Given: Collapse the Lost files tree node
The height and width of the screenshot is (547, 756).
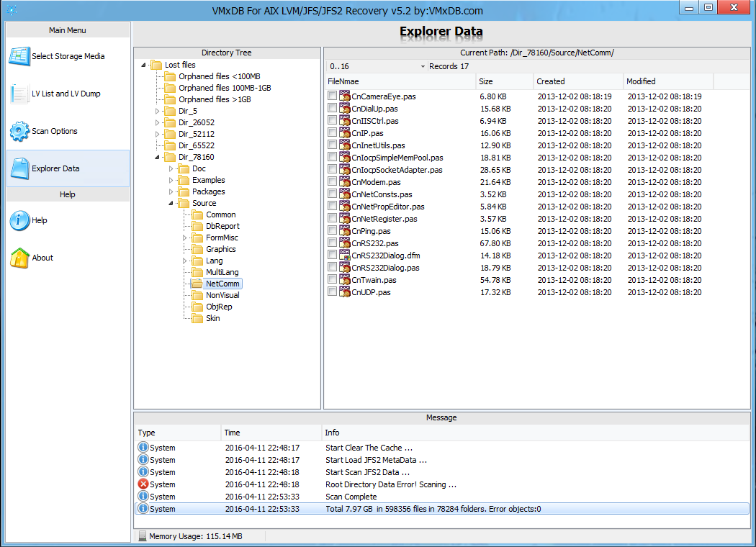Looking at the screenshot, I should [143, 65].
